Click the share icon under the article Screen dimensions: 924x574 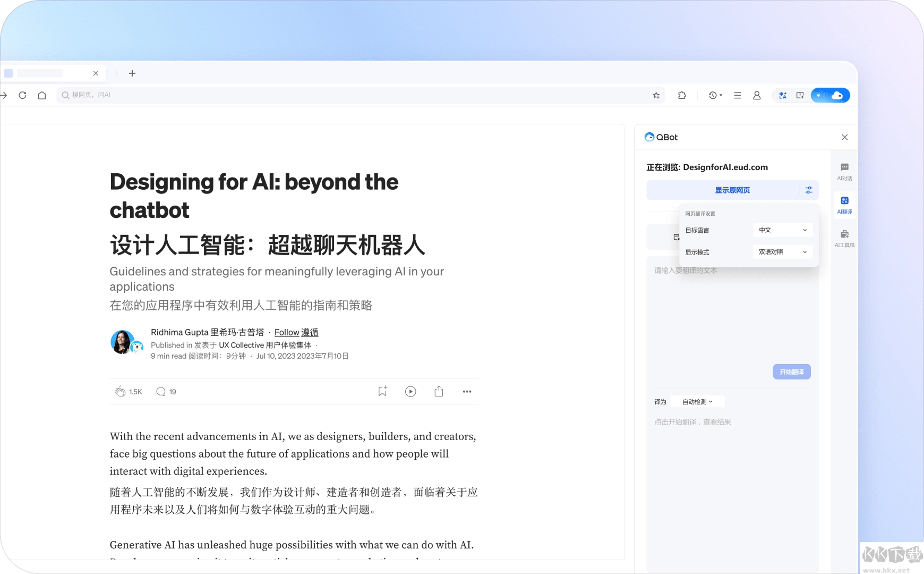pos(439,392)
